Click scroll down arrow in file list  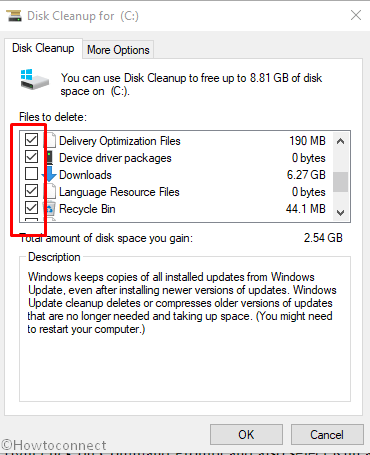(x=340, y=212)
